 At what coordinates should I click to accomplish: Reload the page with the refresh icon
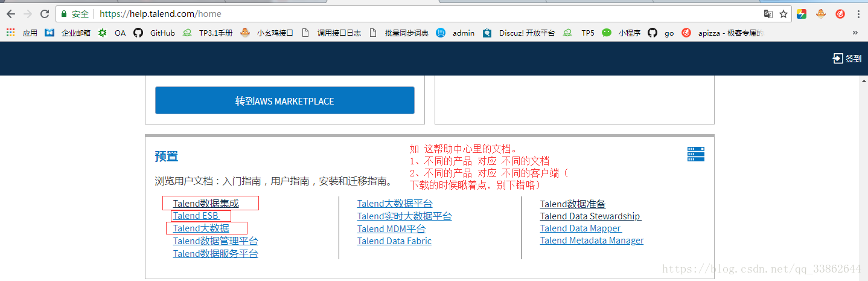tap(45, 14)
